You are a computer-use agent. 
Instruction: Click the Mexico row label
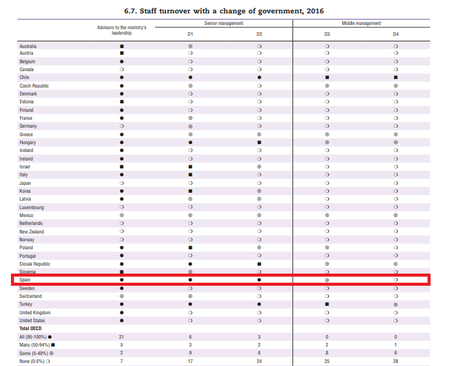[26, 215]
